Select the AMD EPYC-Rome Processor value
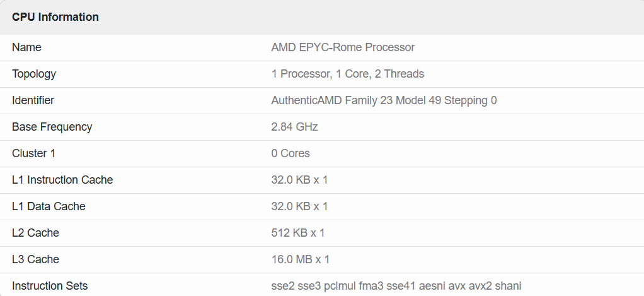The width and height of the screenshot is (644, 296). pyautogui.click(x=343, y=47)
